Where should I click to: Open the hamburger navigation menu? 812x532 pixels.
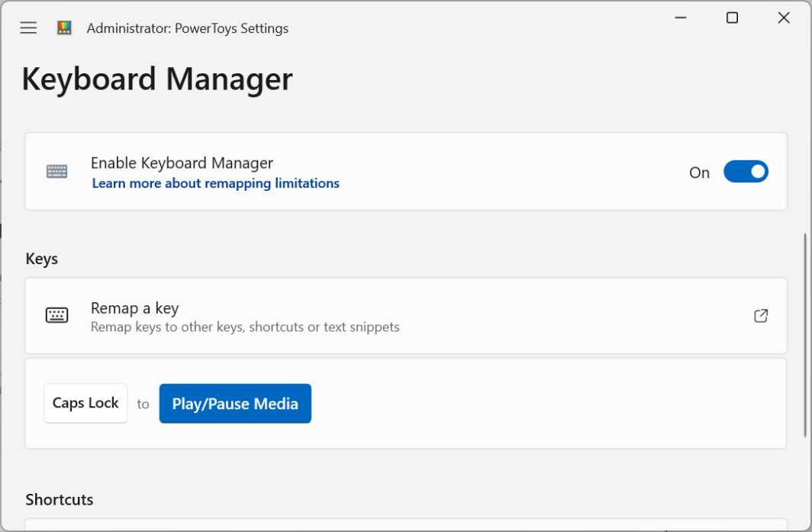[28, 28]
